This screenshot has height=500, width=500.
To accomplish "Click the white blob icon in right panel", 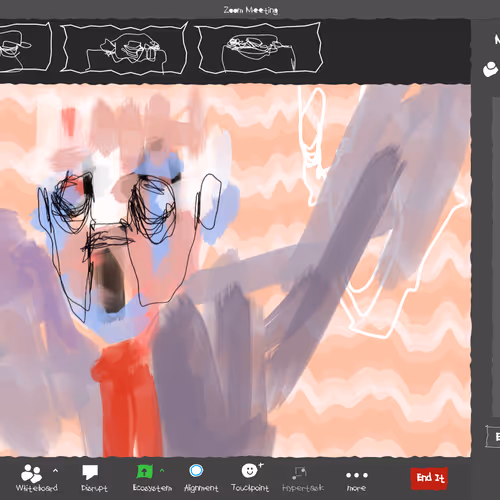I will [x=491, y=69].
